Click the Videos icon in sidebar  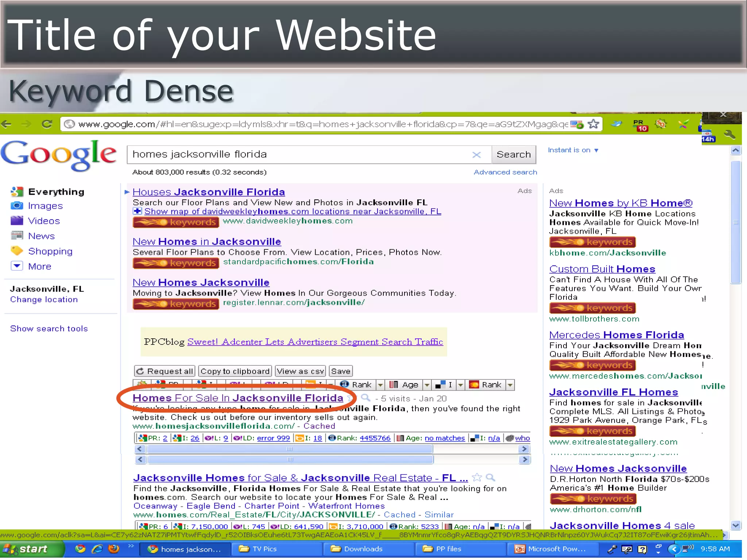(x=17, y=221)
